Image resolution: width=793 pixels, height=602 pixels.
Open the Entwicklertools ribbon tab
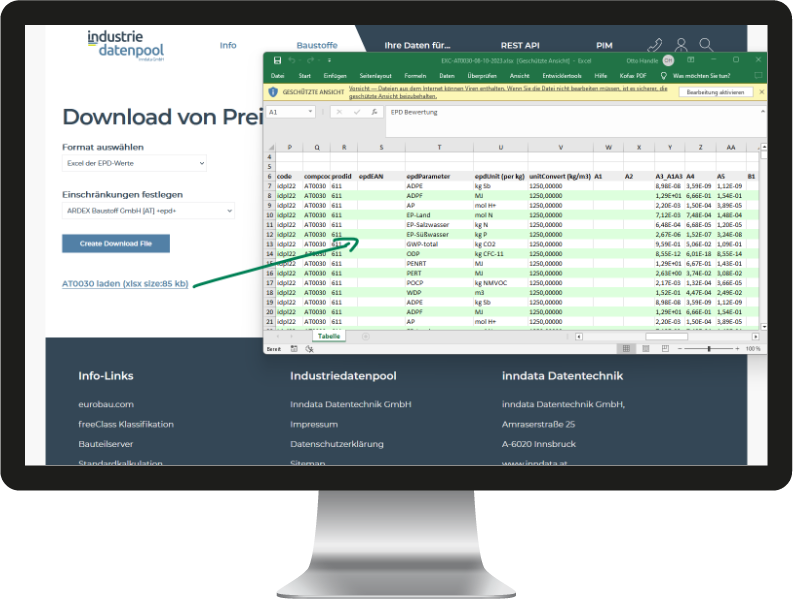click(x=562, y=76)
